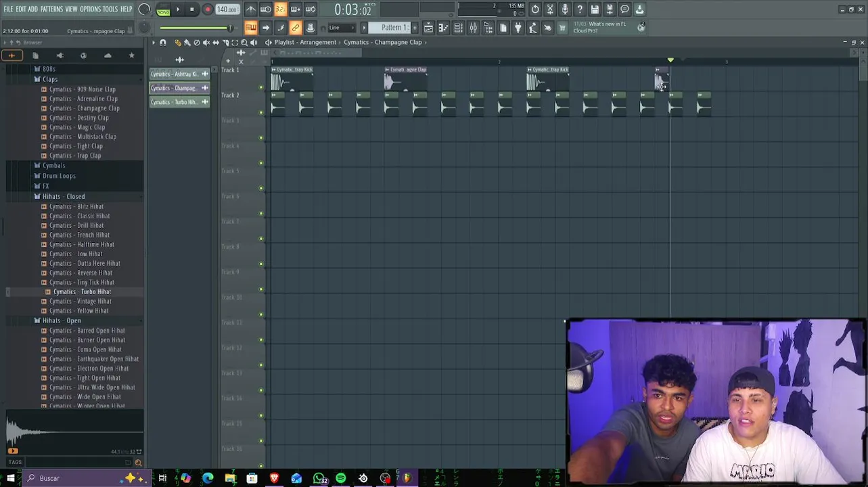Toggle the link/multilink to controllers icon
The width and height of the screenshot is (868, 487).
296,28
